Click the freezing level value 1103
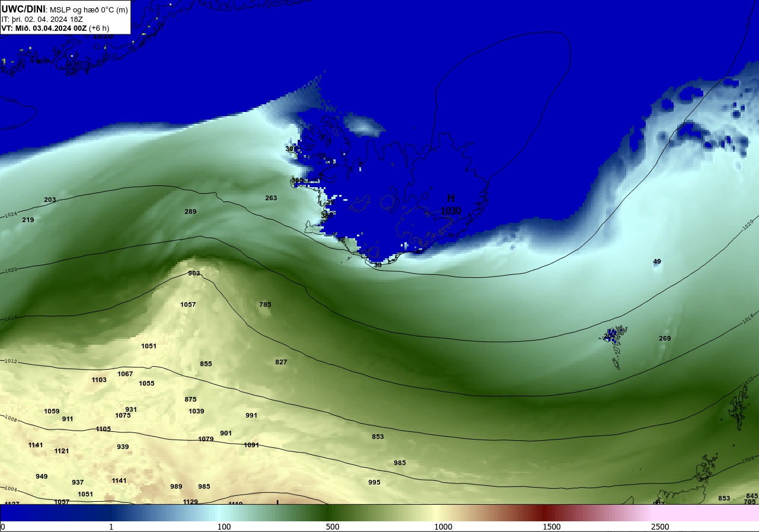Viewport: 759px width, 532px height. pos(99,380)
